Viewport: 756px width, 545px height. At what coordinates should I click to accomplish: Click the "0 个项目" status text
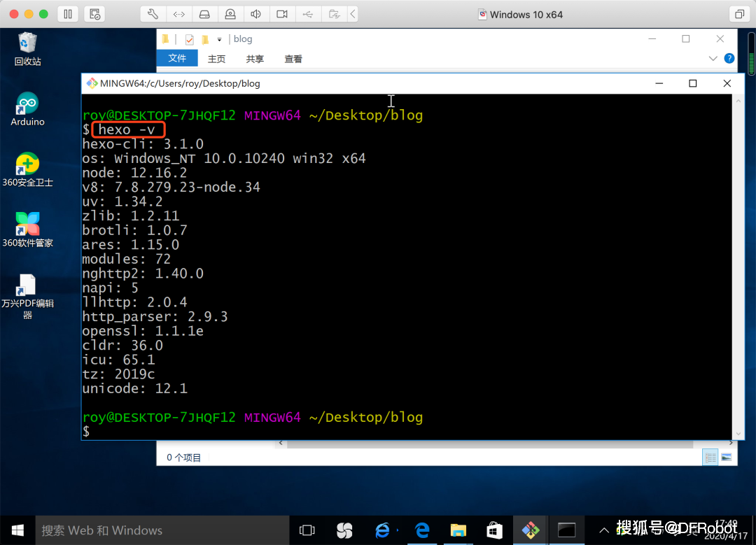183,458
